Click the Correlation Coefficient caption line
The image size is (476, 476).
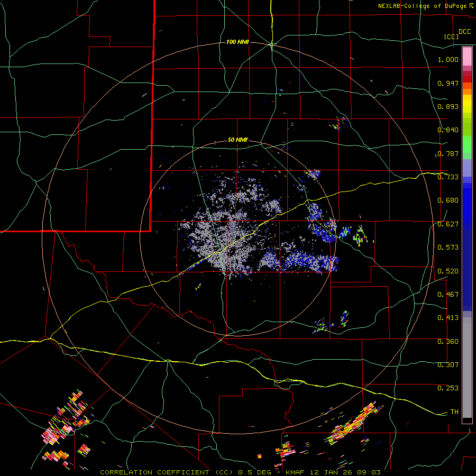[240, 472]
